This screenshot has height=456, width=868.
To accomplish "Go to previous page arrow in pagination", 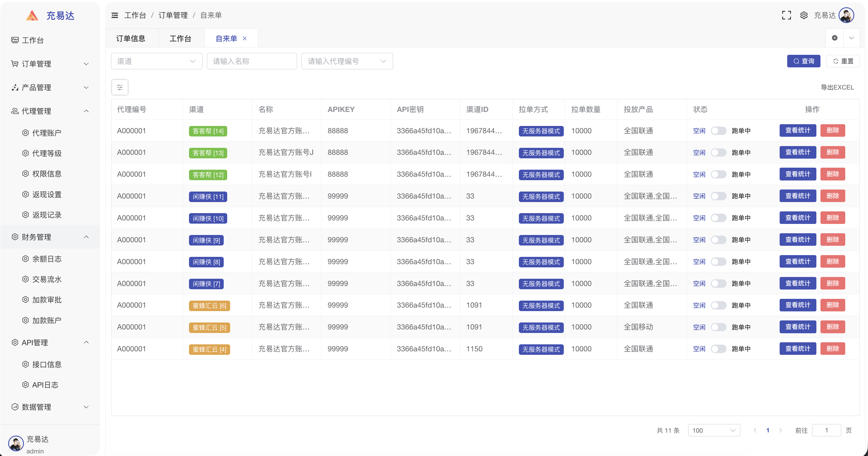I will [x=755, y=430].
